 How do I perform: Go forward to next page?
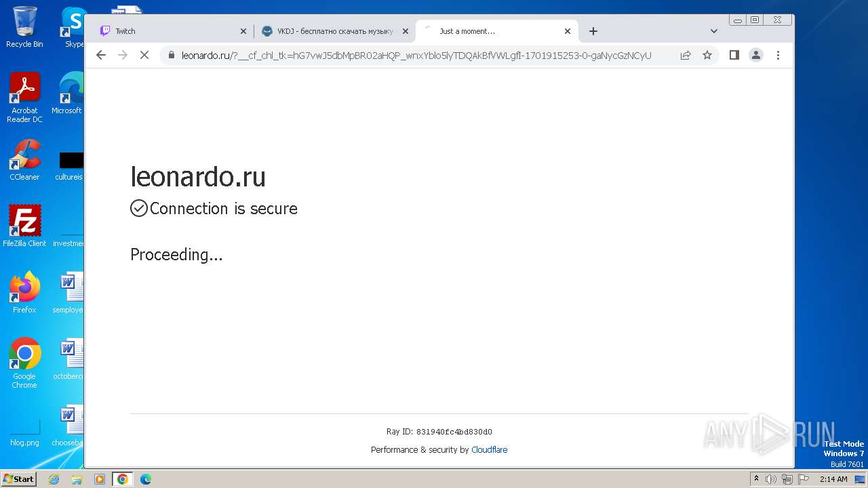123,55
